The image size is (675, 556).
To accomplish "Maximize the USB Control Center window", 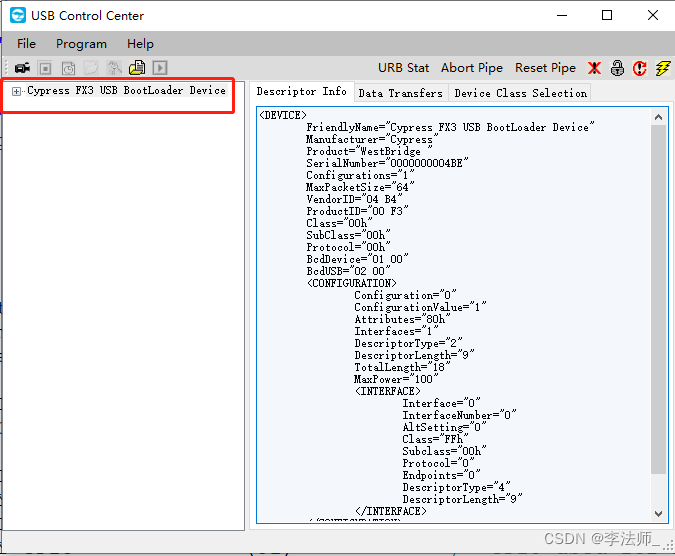I will [x=607, y=15].
